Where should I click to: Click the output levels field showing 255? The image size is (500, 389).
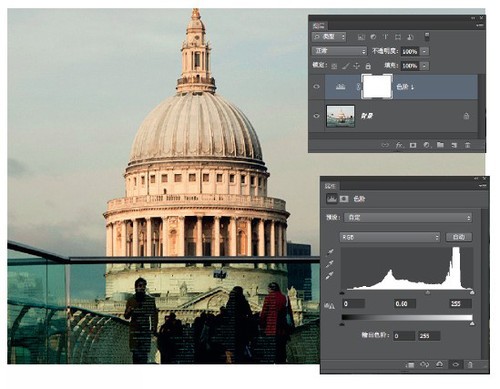(x=428, y=336)
